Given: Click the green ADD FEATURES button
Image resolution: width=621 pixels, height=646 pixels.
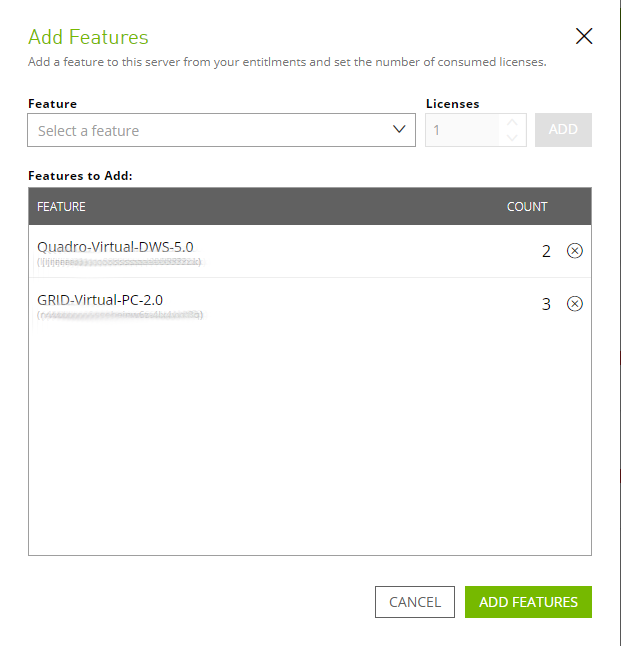Looking at the screenshot, I should pyautogui.click(x=528, y=602).
